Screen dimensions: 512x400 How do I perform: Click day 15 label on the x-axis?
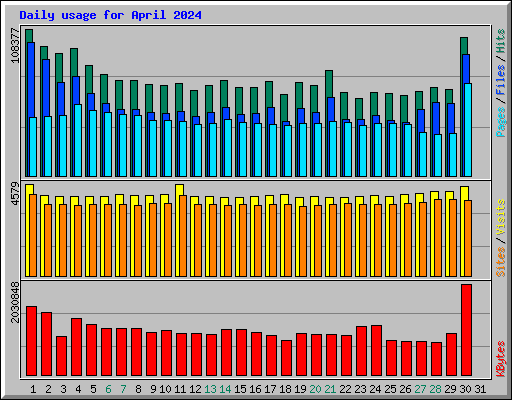tap(240, 389)
